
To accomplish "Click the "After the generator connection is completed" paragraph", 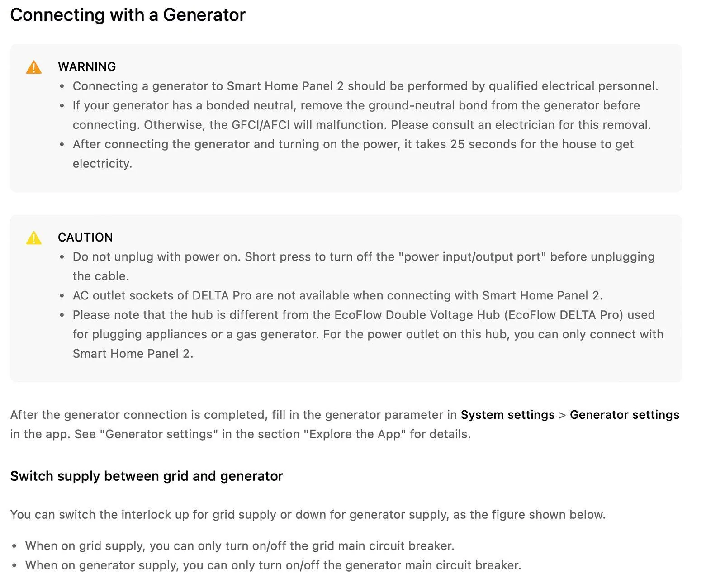I will [x=345, y=424].
